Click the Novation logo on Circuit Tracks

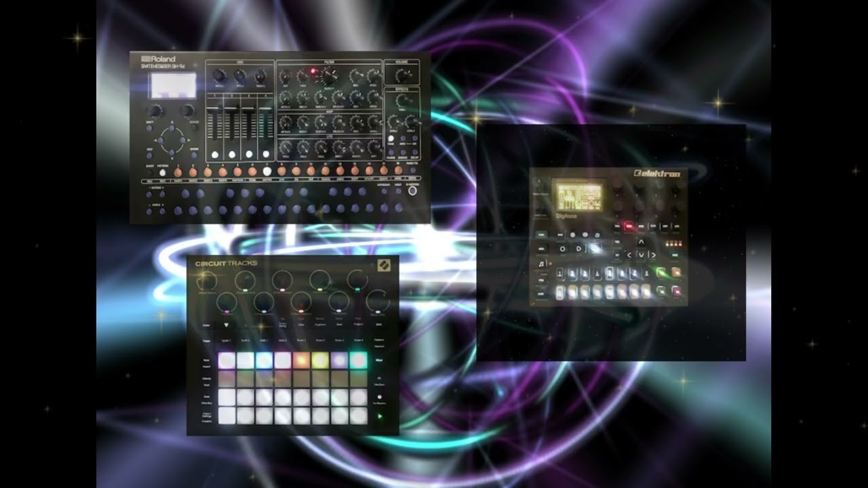(384, 265)
